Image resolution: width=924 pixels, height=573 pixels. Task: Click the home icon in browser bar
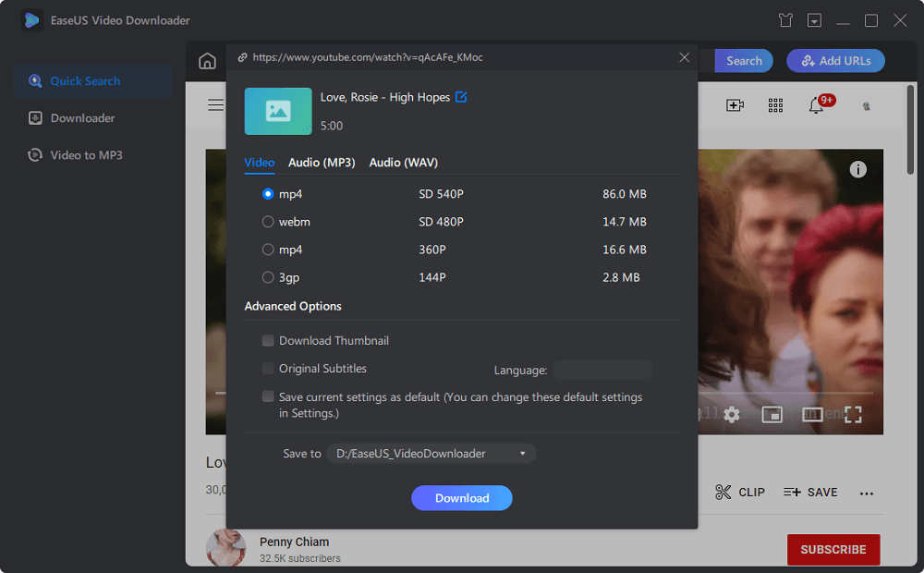(207, 62)
